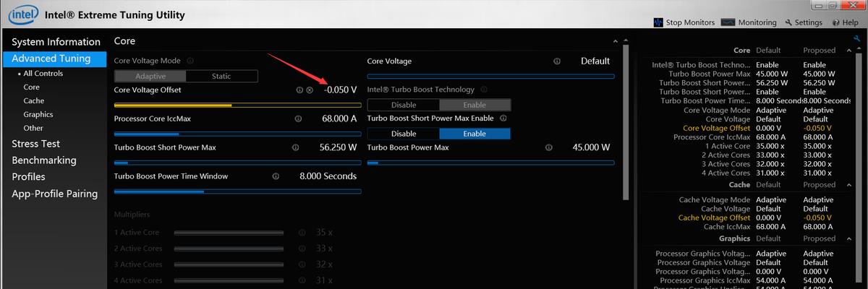
Task: Select Other sub-item in sidebar
Action: tap(33, 129)
